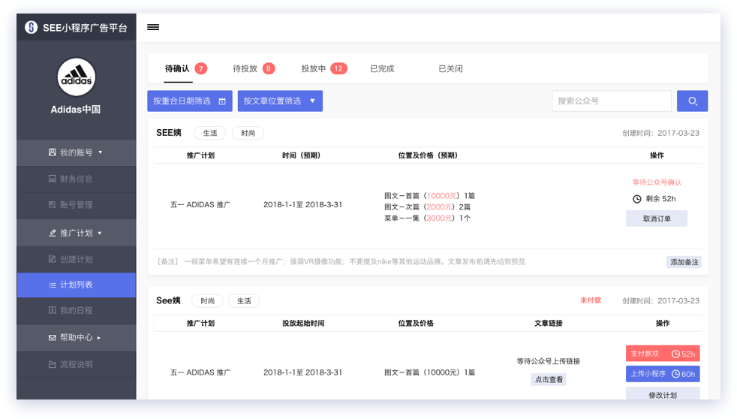Click the 添加备注 button
The width and height of the screenshot is (737, 419).
[684, 262]
